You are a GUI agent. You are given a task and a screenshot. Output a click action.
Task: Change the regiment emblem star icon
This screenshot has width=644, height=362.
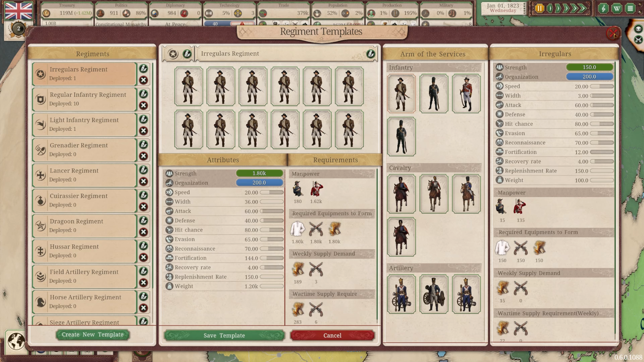pos(173,54)
